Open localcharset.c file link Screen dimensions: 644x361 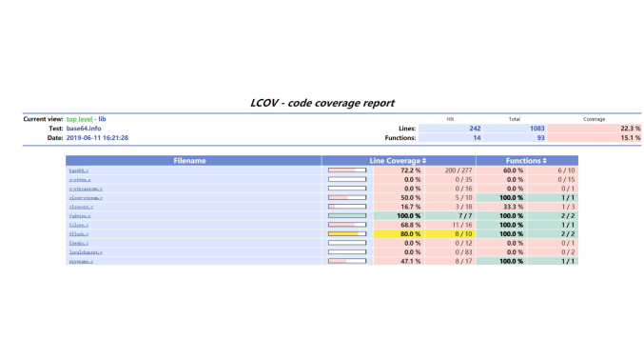click(x=86, y=252)
